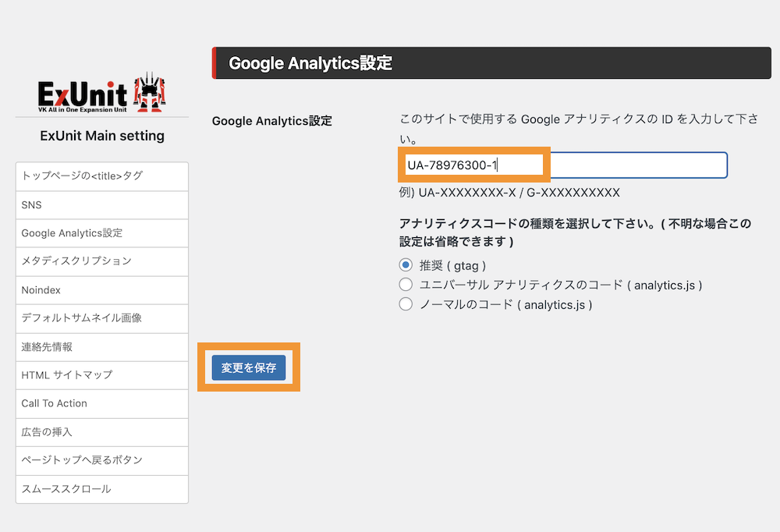The height and width of the screenshot is (532, 780).
Task: Click the Google Analytics設定 field label
Action: tap(272, 121)
